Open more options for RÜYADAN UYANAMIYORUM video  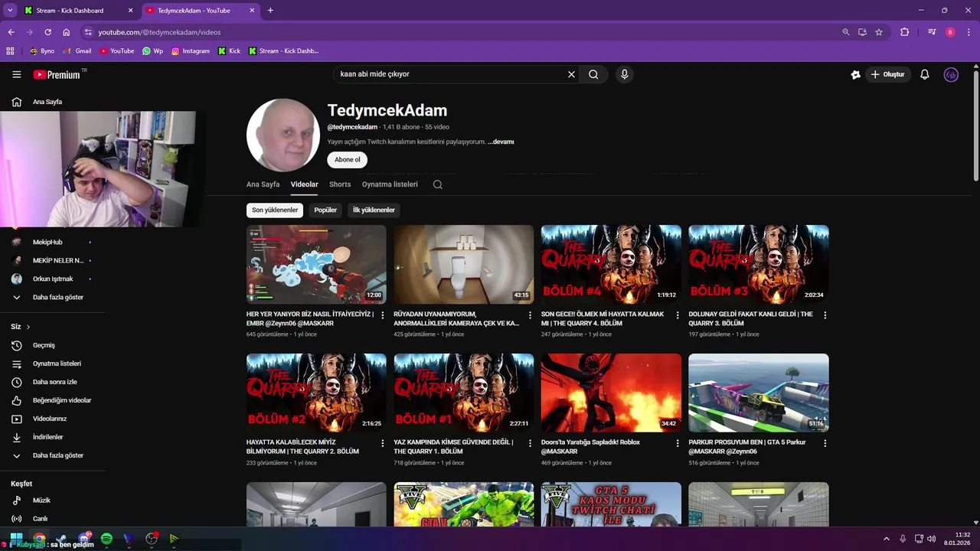point(530,315)
